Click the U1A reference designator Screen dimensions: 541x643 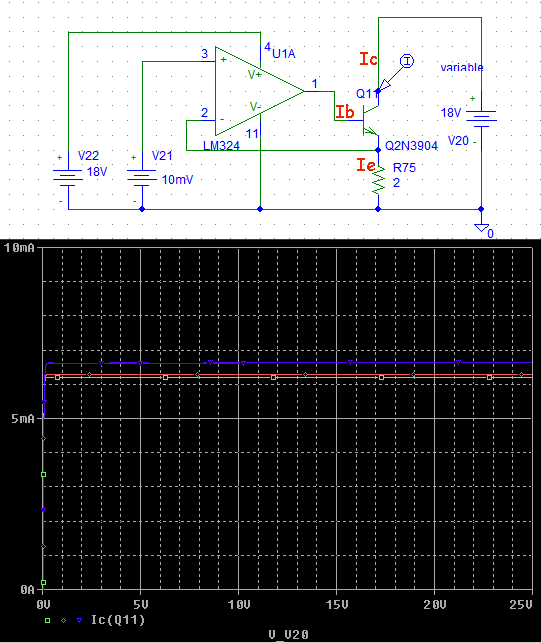click(x=284, y=54)
